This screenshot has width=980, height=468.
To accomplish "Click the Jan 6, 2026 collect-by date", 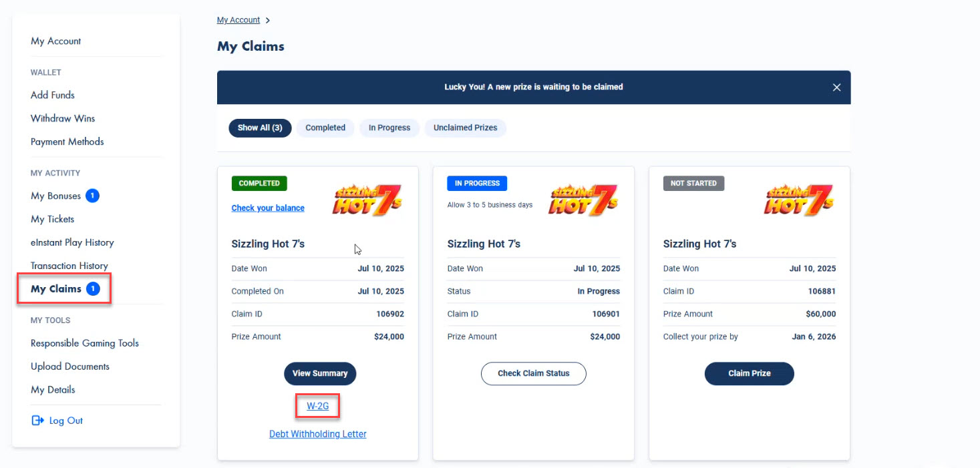I will coord(814,336).
